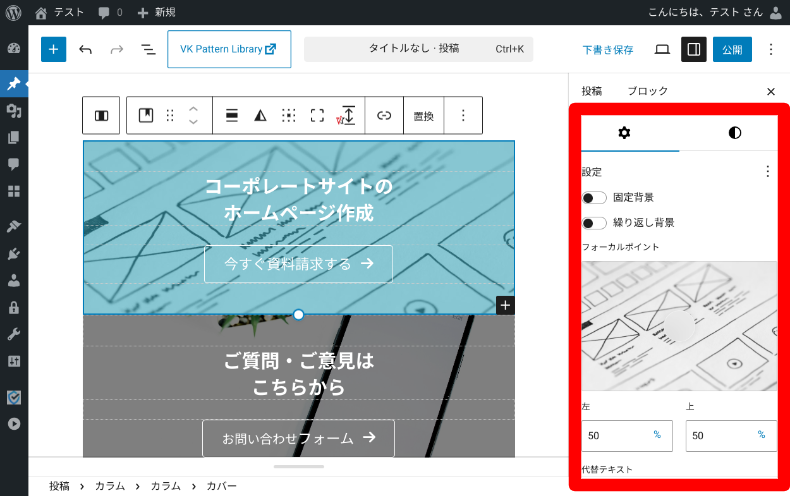790x496 pixels.
Task: Click the cover heading コーポレートサイトの
Action: coord(298,187)
